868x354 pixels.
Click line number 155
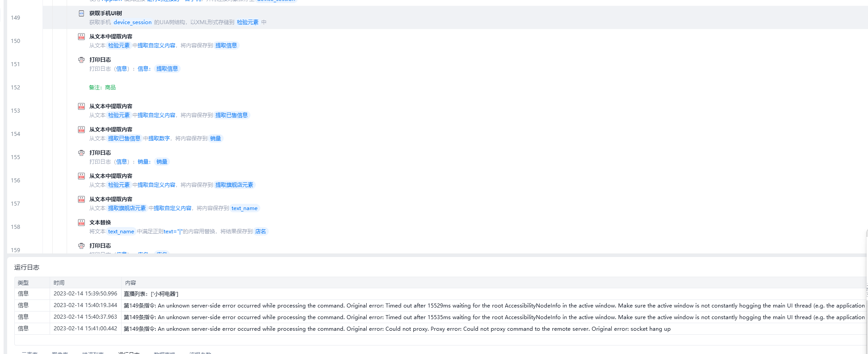pos(16,157)
